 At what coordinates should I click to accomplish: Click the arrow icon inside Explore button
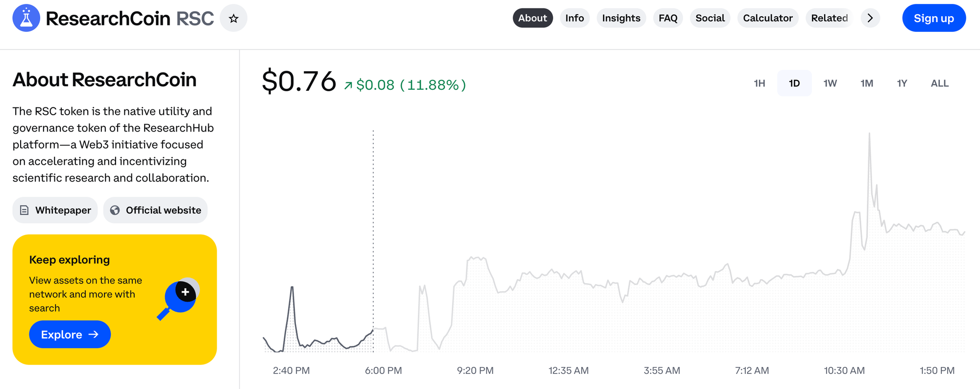point(94,334)
